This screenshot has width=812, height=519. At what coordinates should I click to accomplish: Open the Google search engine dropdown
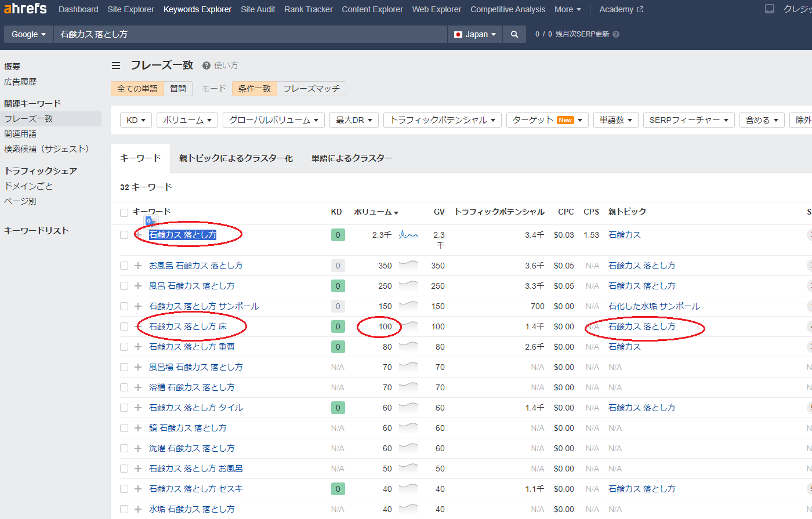[x=28, y=34]
